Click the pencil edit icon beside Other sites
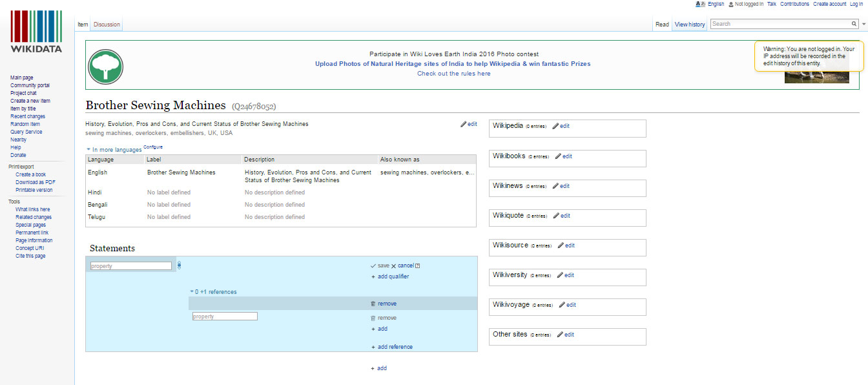 [560, 335]
